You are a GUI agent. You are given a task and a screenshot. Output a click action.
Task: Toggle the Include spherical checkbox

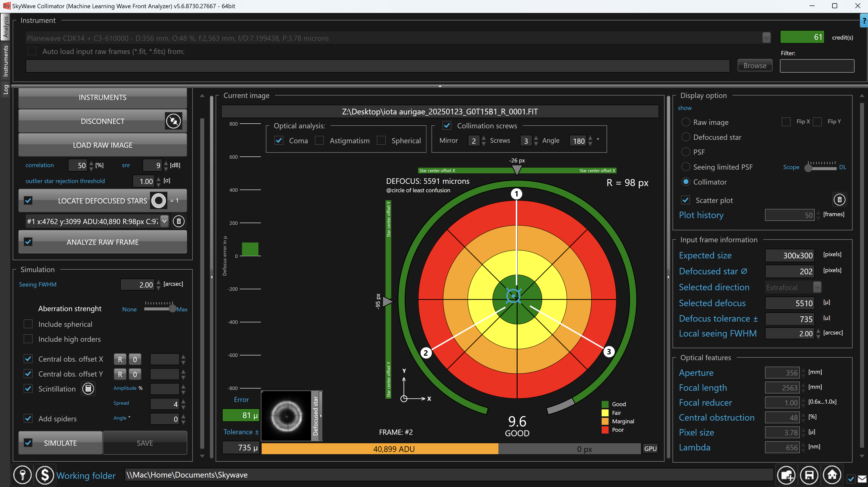point(28,324)
